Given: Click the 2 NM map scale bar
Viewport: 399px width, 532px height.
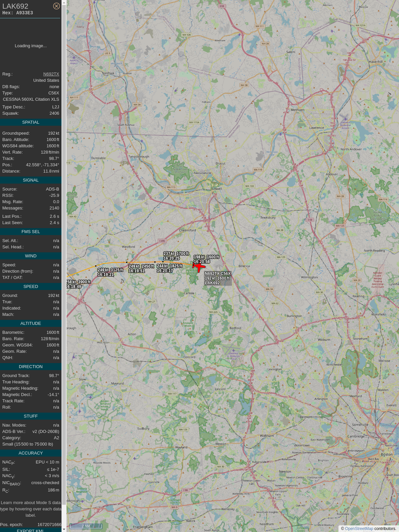Looking at the screenshot, I should click(x=86, y=526).
